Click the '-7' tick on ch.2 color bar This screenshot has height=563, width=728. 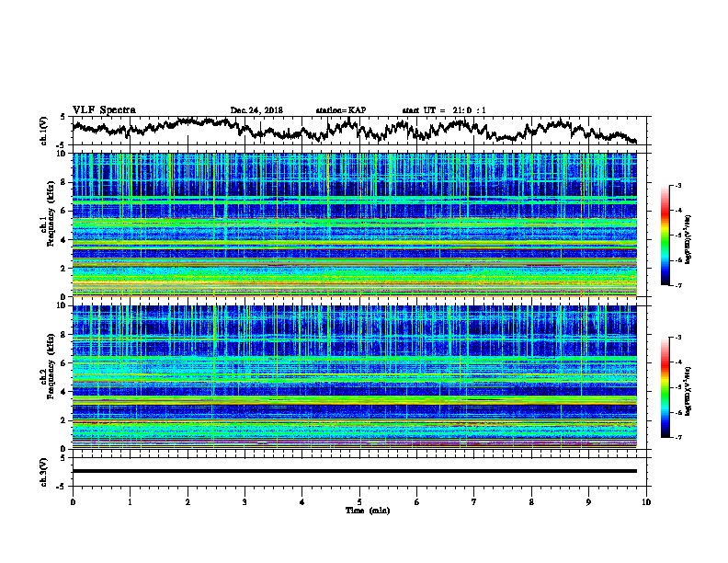[x=678, y=438]
